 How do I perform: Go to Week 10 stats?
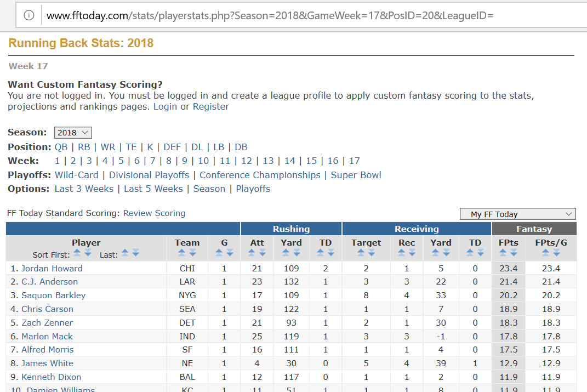[203, 161]
